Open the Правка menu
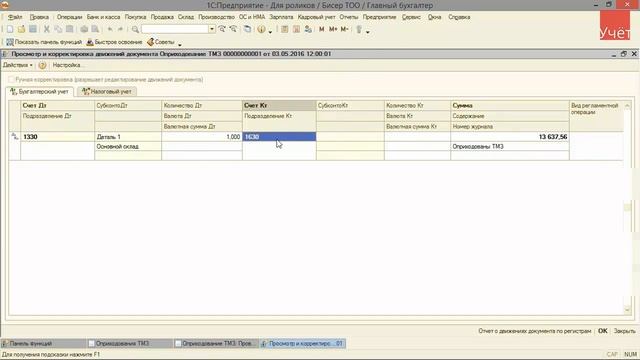This screenshot has height=360, width=640. tap(39, 17)
